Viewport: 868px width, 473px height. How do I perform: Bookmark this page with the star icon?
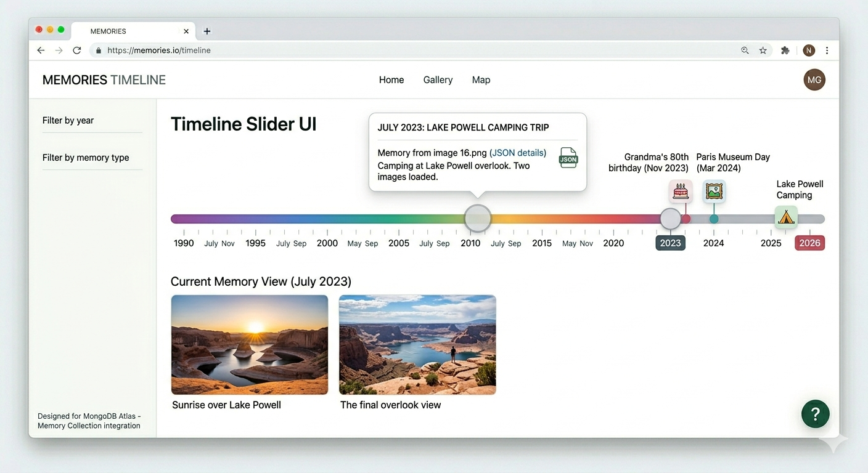pyautogui.click(x=763, y=51)
